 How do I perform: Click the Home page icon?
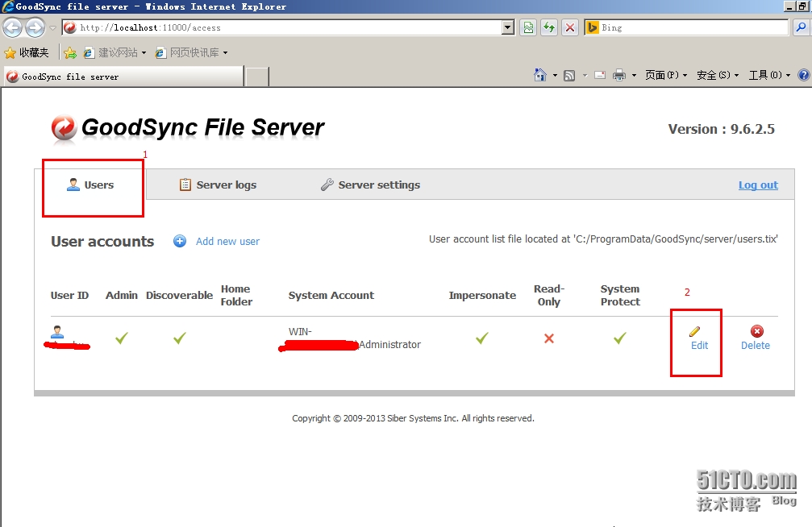pyautogui.click(x=539, y=75)
